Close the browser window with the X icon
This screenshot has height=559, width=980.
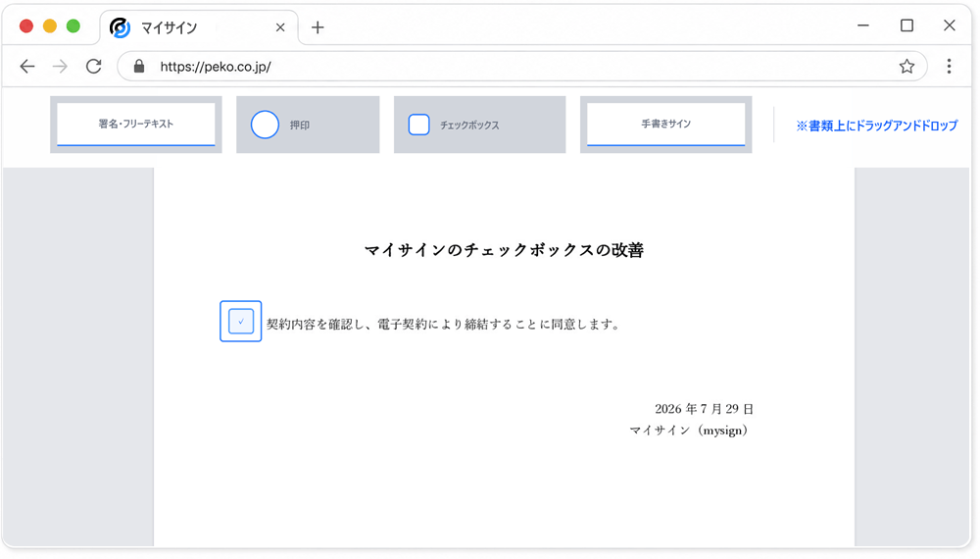pyautogui.click(x=950, y=25)
